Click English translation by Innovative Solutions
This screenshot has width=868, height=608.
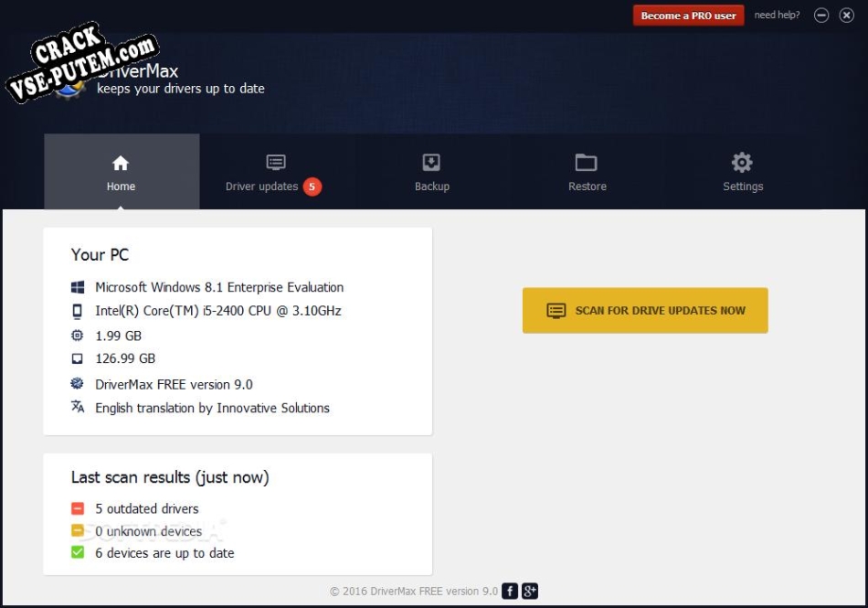tap(212, 408)
